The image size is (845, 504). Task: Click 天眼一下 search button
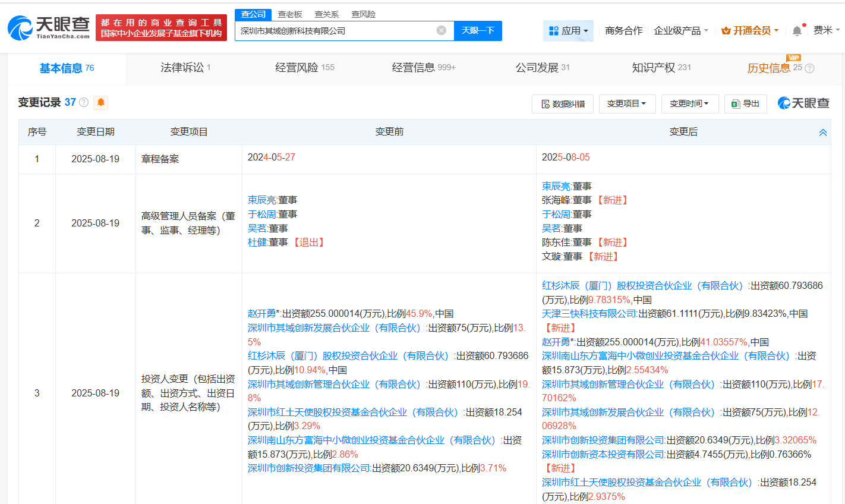(478, 31)
